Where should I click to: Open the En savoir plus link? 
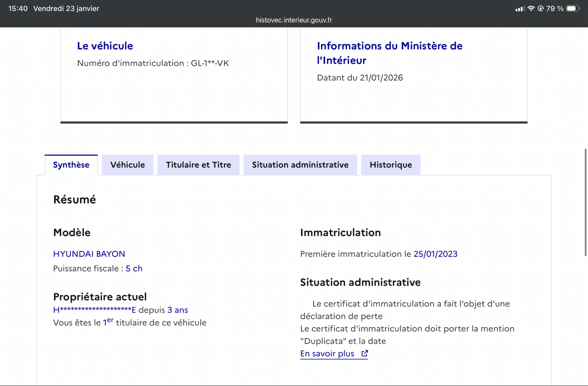point(327,354)
